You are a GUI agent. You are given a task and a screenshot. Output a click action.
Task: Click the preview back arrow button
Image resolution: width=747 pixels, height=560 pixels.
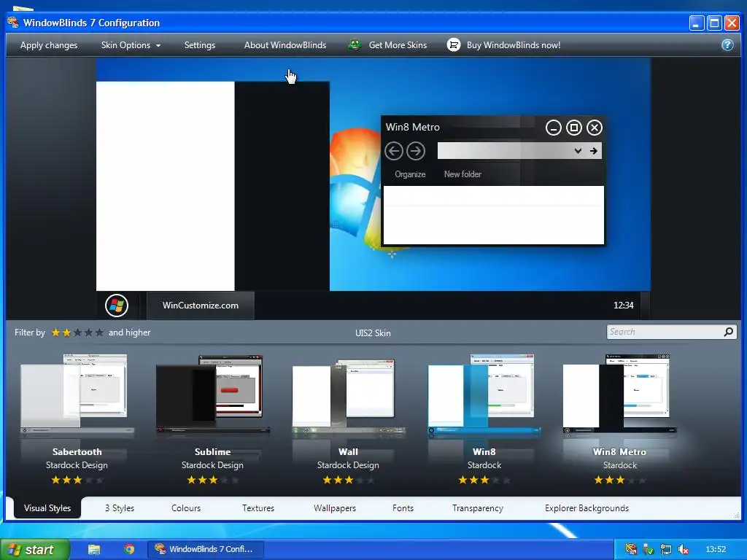point(393,151)
